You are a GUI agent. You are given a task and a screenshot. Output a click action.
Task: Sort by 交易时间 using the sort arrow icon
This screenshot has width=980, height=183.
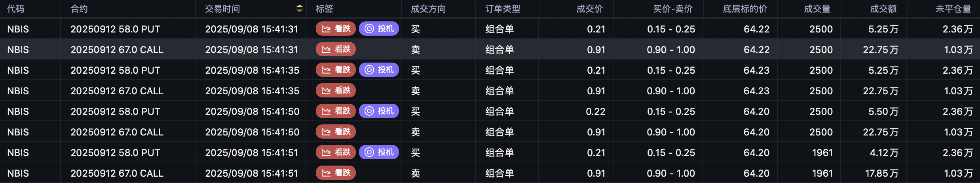click(x=300, y=9)
